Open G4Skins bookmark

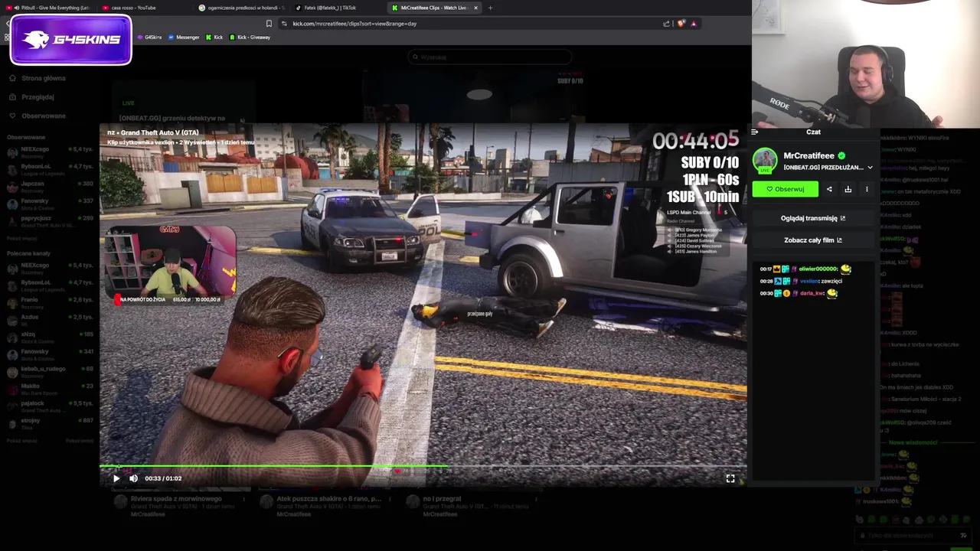(x=150, y=37)
